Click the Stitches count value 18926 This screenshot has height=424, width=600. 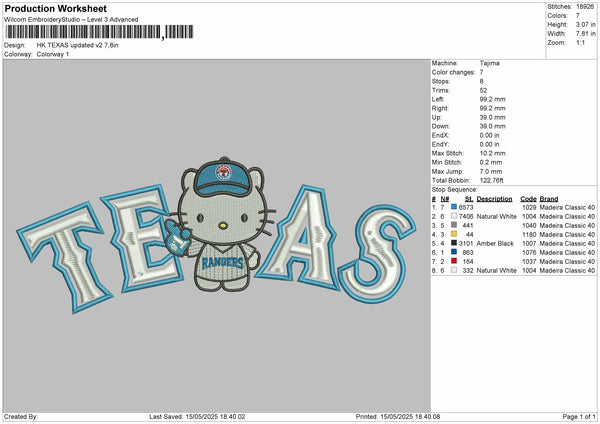pyautogui.click(x=584, y=5)
